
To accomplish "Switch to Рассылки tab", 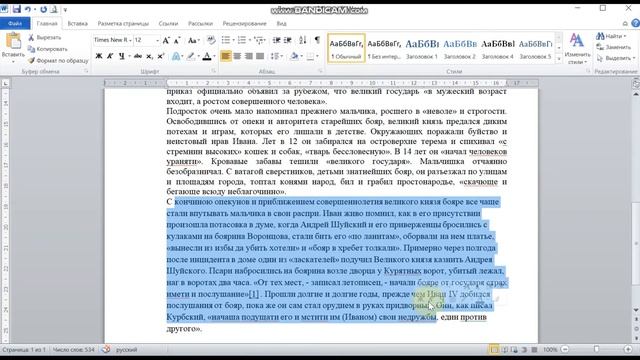I will pyautogui.click(x=200, y=24).
